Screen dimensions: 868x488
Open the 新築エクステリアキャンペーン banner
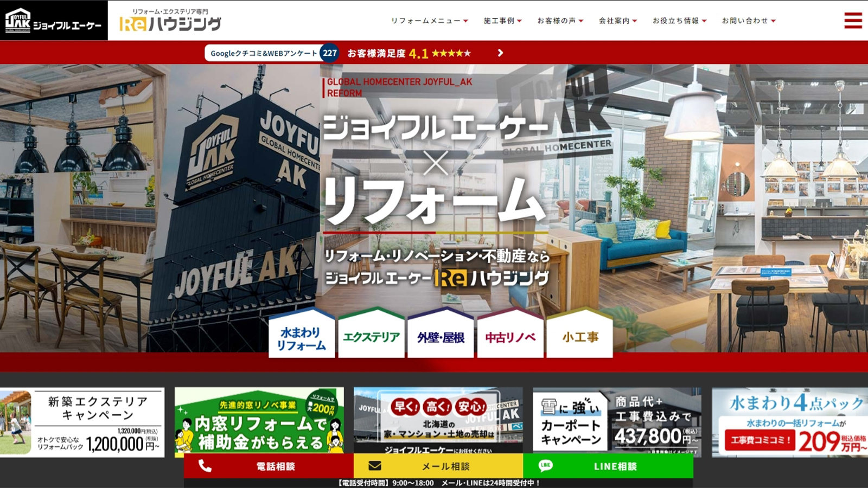click(82, 422)
